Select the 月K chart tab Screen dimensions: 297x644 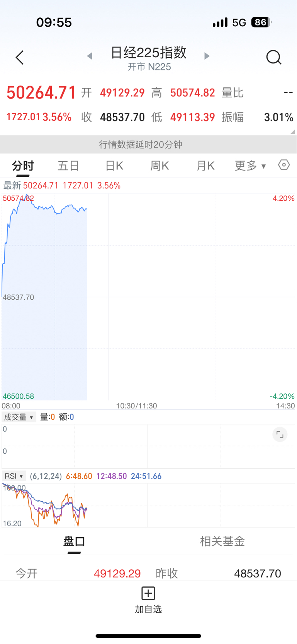tap(205, 166)
